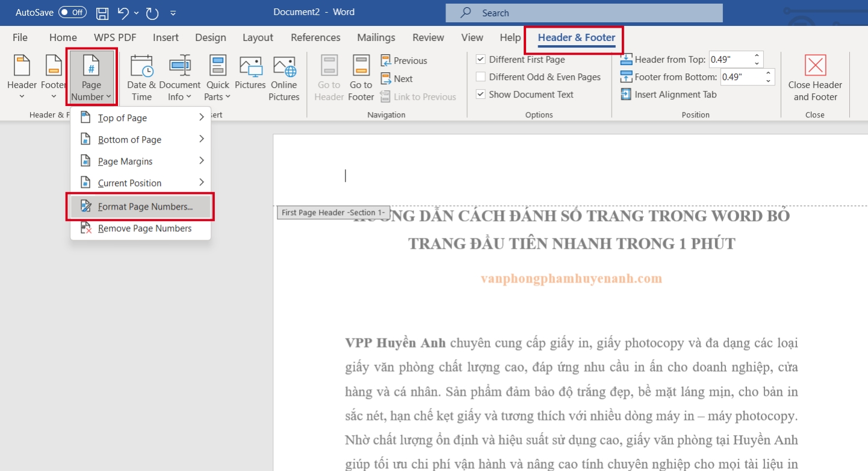Switch to the Home tab
Viewport: 868px width, 471px height.
click(63, 37)
